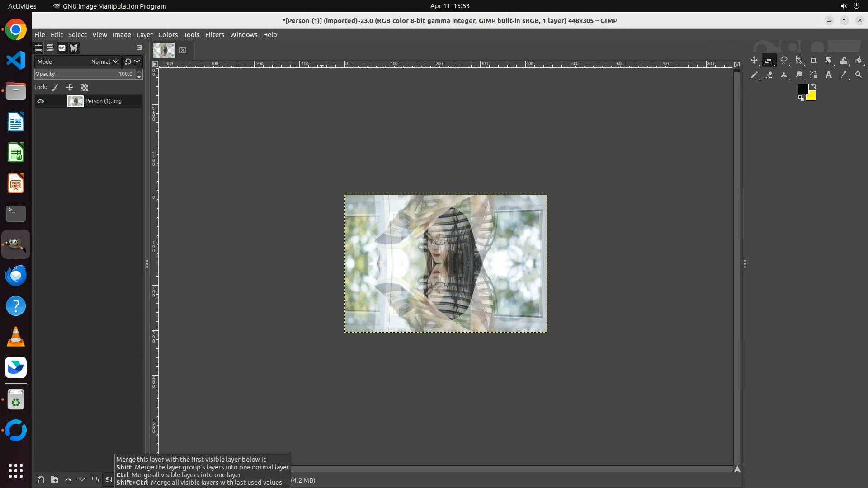Select the Zoom magnifier tool
The height and width of the screenshot is (488, 868).
tap(859, 75)
